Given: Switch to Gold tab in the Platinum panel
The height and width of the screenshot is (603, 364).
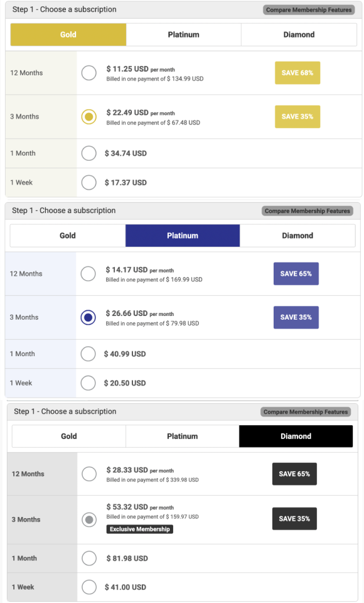Looking at the screenshot, I should 68,236.
